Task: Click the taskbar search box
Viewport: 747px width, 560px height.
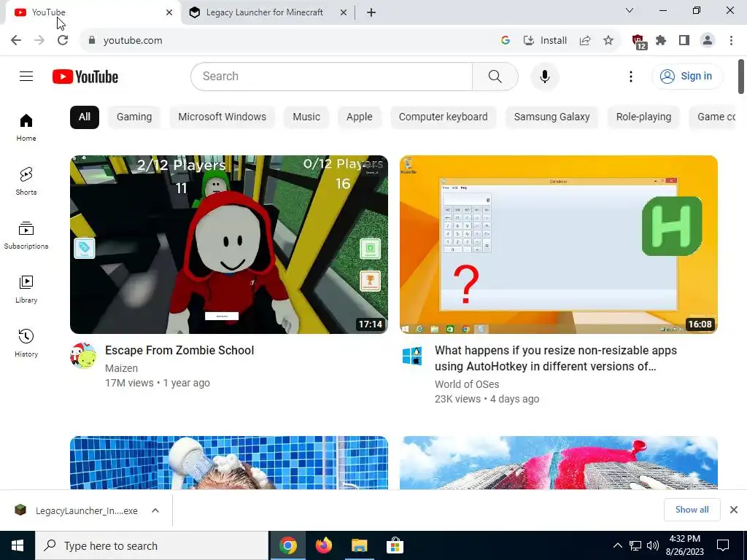Action: point(152,545)
